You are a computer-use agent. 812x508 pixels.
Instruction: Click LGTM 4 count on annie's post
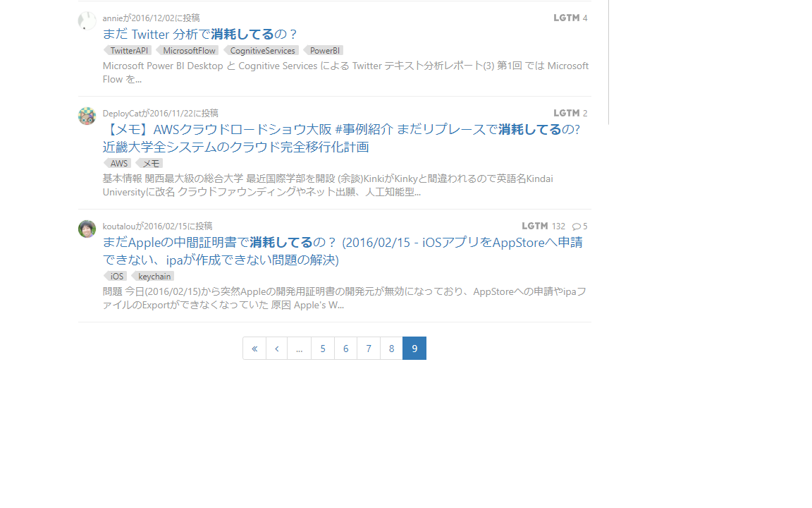point(570,18)
